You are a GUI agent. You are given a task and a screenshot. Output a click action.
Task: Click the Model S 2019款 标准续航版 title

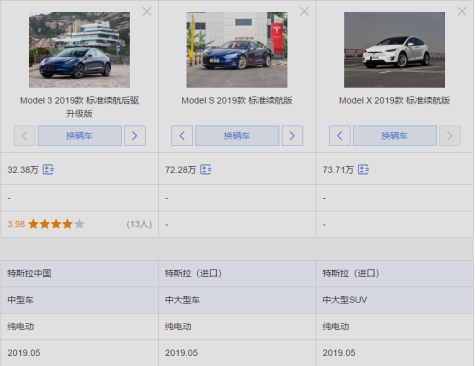point(237,100)
